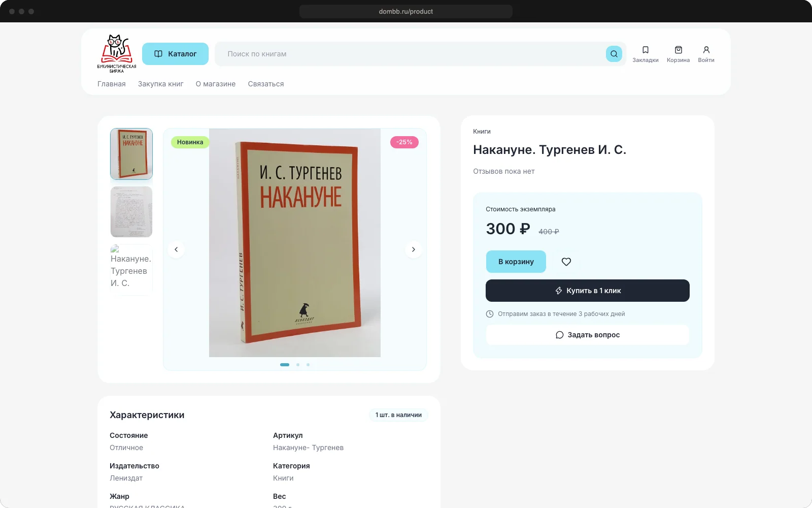
Task: Add book to favorites with heart icon
Action: click(x=566, y=262)
